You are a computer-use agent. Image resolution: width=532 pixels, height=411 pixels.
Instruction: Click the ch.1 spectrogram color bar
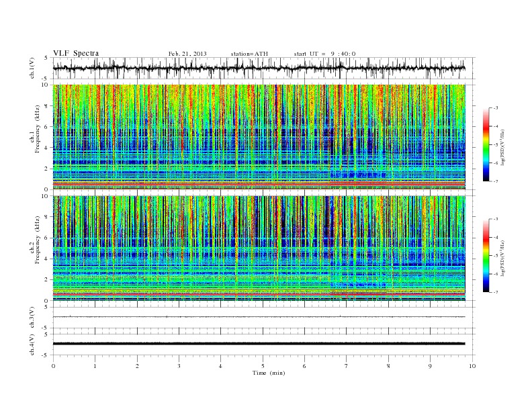point(486,144)
